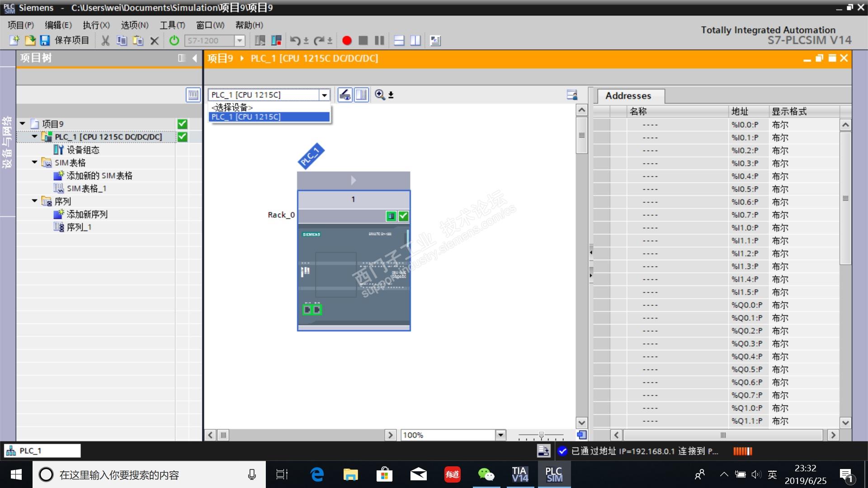The height and width of the screenshot is (488, 868).
Task: Click the red record button in toolbar
Action: (347, 41)
